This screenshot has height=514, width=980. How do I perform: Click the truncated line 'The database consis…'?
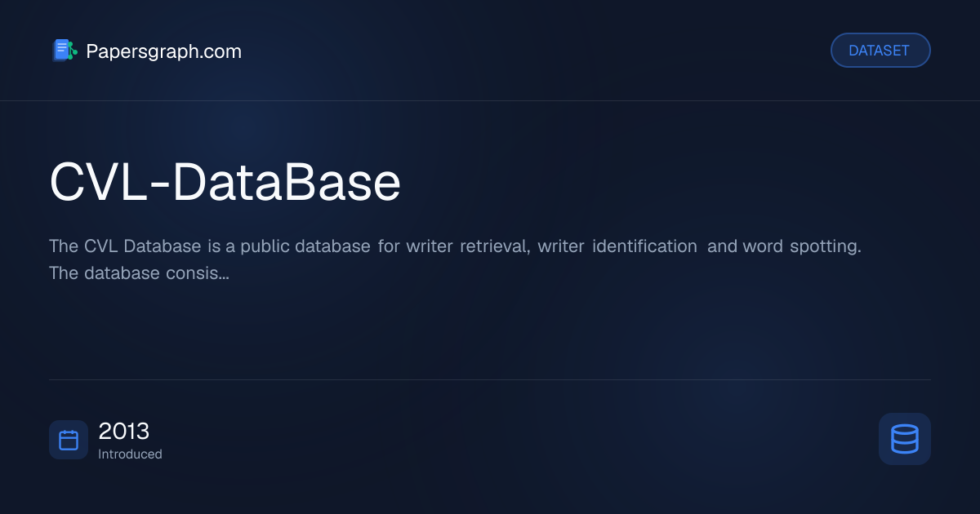(x=139, y=273)
